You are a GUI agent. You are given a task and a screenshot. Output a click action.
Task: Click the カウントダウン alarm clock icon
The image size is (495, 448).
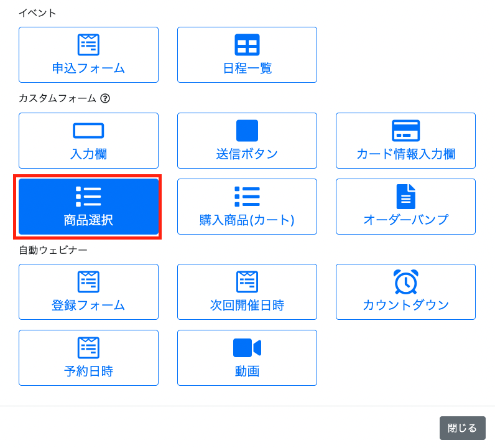tap(405, 282)
